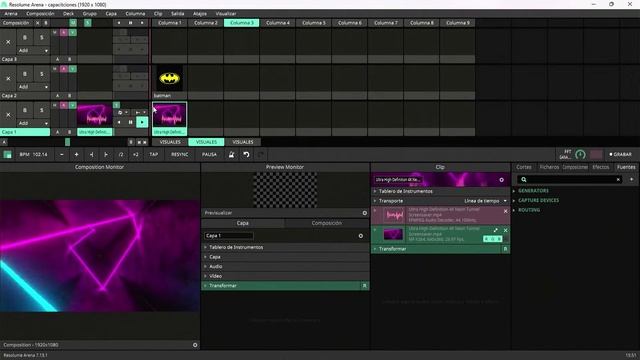The image size is (640, 360).
Task: Click the undo arrow icon
Action: point(246,154)
